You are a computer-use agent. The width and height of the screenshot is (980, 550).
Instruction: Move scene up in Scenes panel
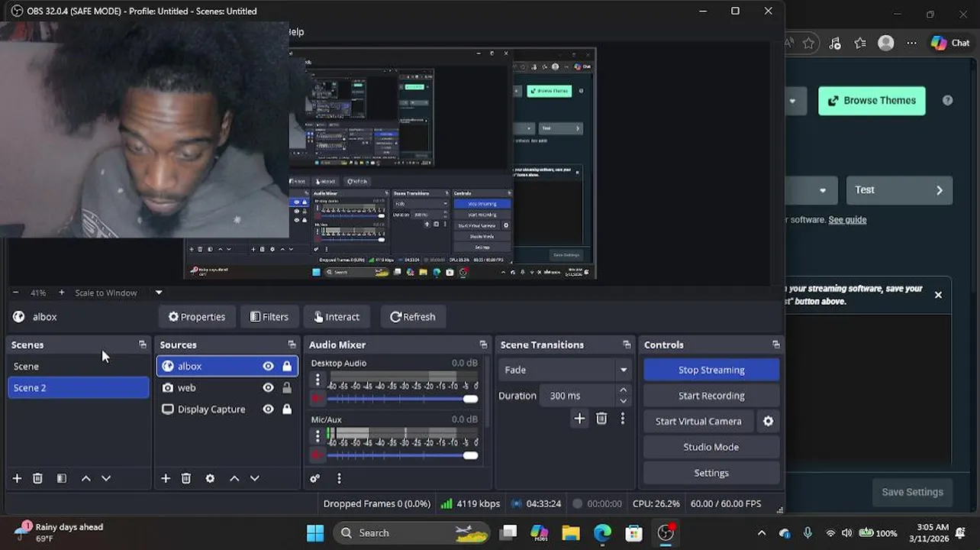click(x=86, y=478)
